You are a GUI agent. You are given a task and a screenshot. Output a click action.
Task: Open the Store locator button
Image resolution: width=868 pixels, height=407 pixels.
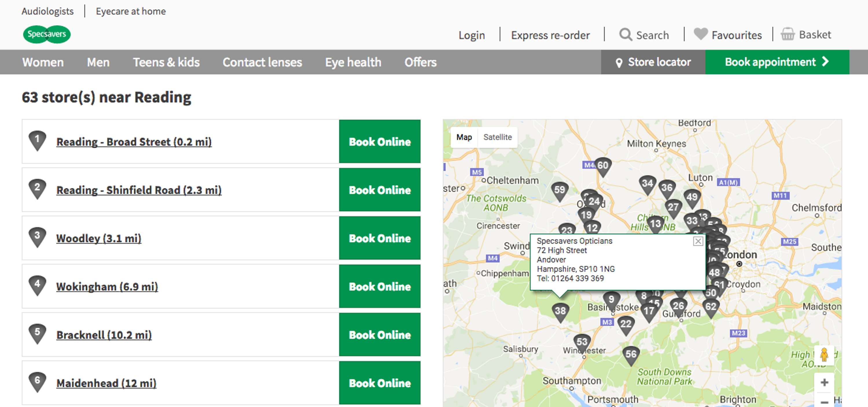point(653,62)
